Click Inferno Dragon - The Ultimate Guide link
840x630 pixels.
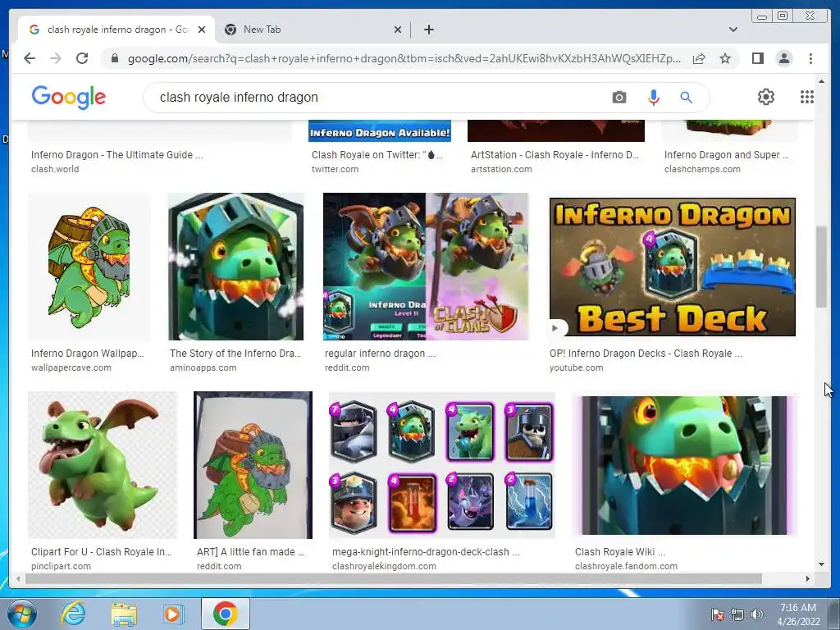[x=116, y=155]
